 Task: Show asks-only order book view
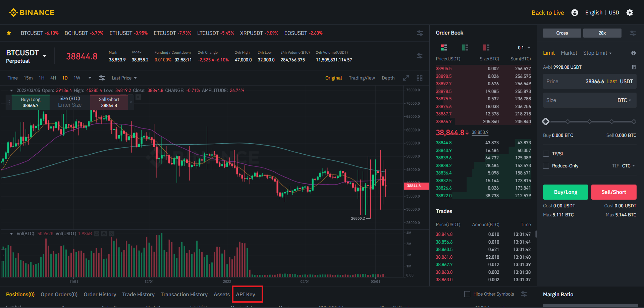click(x=486, y=47)
